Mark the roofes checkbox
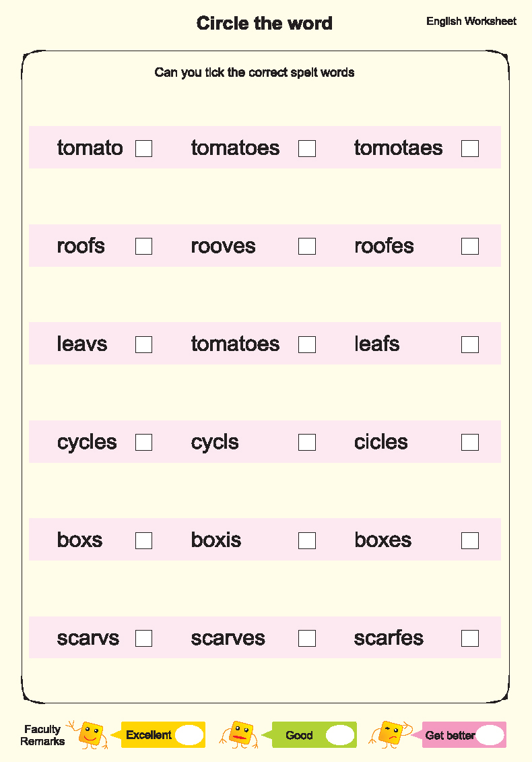 (470, 247)
